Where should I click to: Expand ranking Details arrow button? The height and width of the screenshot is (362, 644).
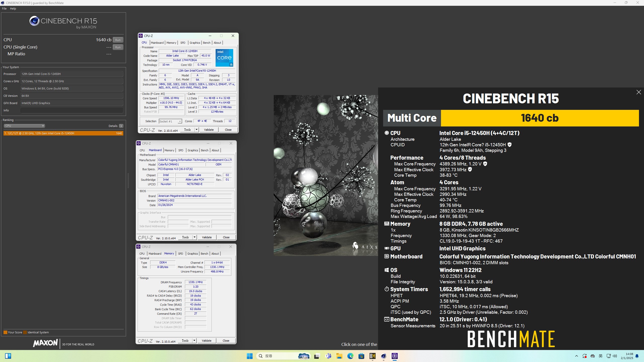coord(121,126)
